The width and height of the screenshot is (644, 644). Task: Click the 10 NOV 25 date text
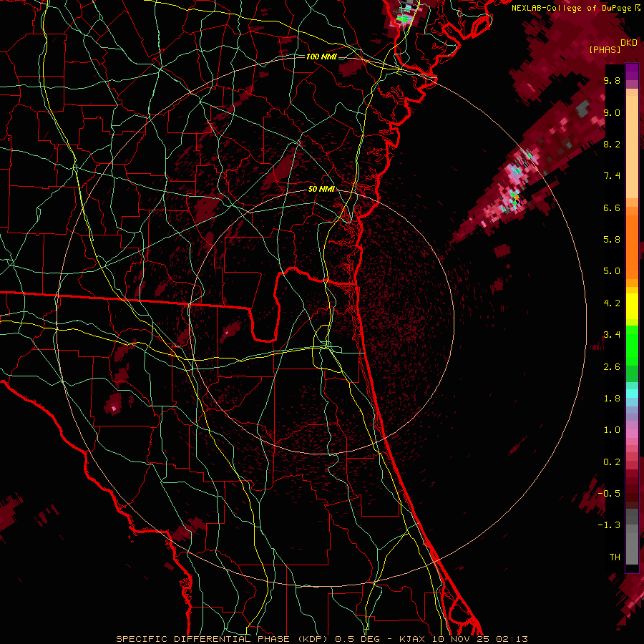click(x=462, y=639)
